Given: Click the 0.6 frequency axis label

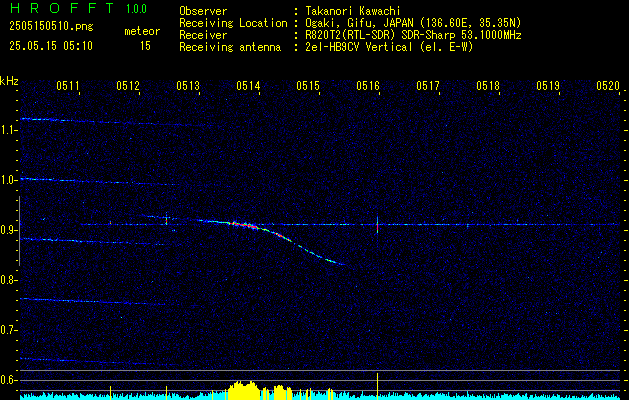Looking at the screenshot, I should point(7,380).
